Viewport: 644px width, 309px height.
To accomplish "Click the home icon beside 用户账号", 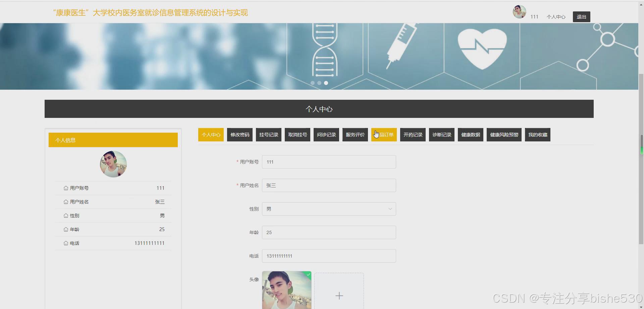I will [66, 188].
